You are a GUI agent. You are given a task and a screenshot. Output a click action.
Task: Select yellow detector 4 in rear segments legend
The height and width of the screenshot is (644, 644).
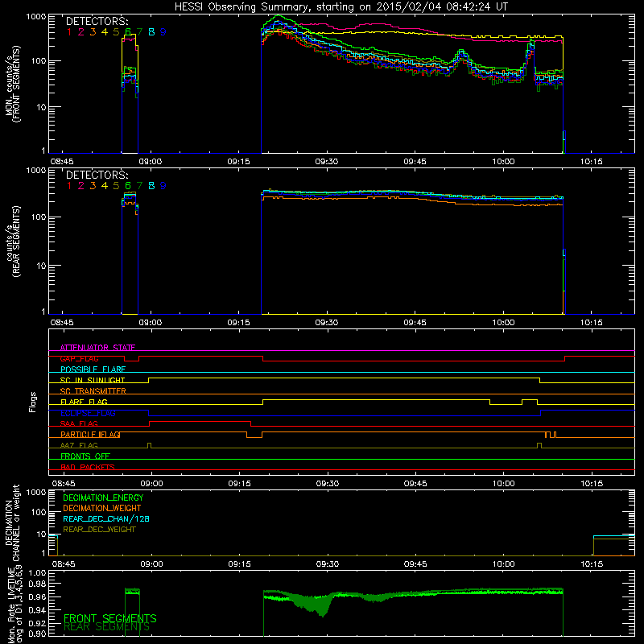coord(105,186)
